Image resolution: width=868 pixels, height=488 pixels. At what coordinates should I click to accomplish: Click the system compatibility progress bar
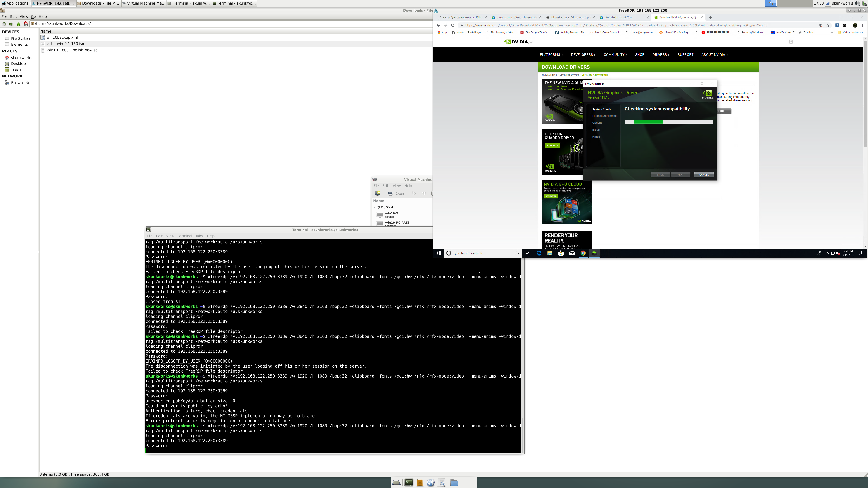(669, 122)
